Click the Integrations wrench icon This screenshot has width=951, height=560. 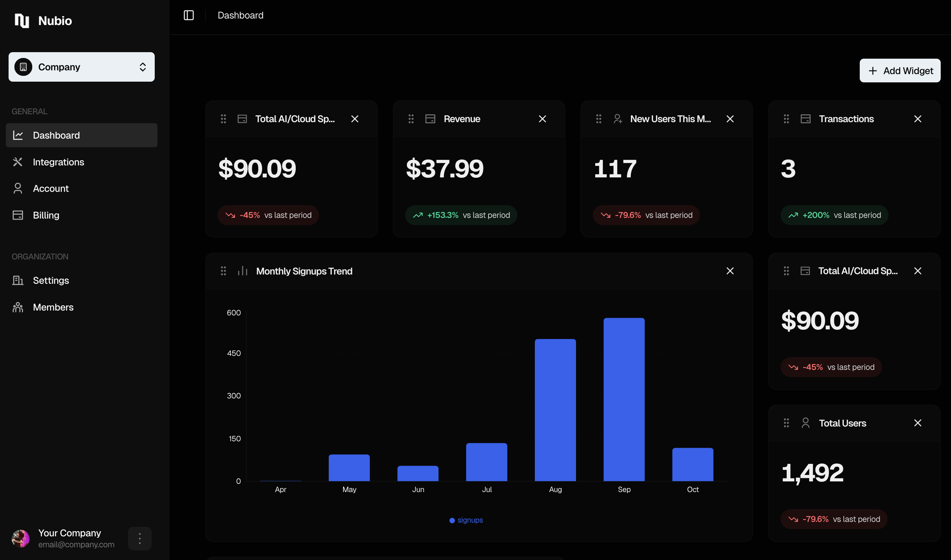pos(18,162)
